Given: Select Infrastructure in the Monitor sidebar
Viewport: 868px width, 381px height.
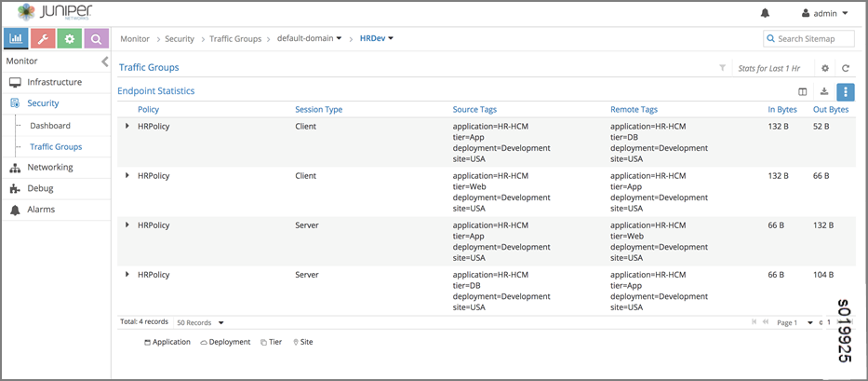Looking at the screenshot, I should click(x=54, y=82).
